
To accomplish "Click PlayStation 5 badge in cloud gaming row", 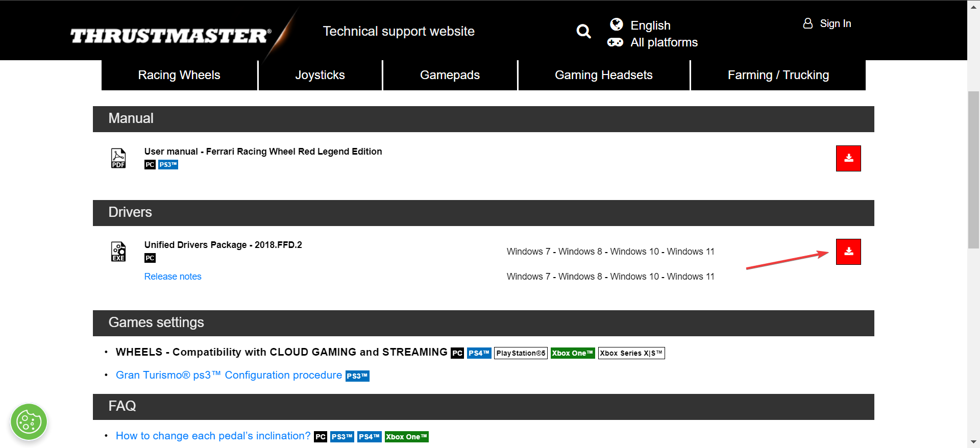I will [x=521, y=353].
